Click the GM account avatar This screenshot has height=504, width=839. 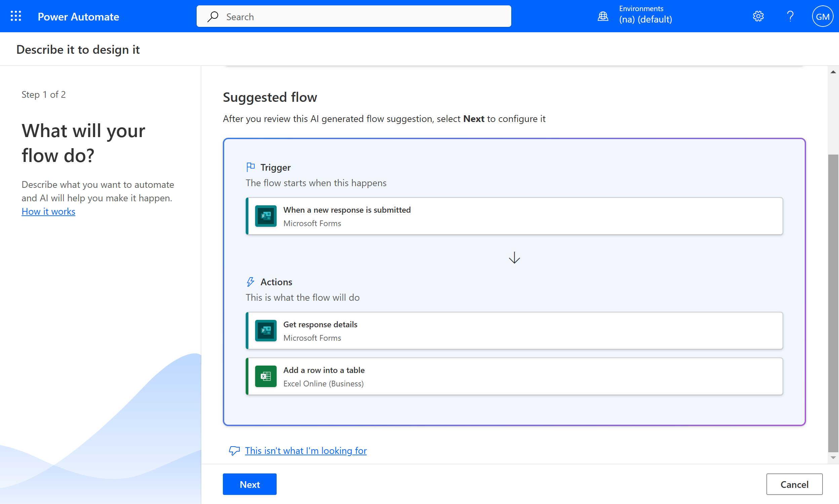822,16
